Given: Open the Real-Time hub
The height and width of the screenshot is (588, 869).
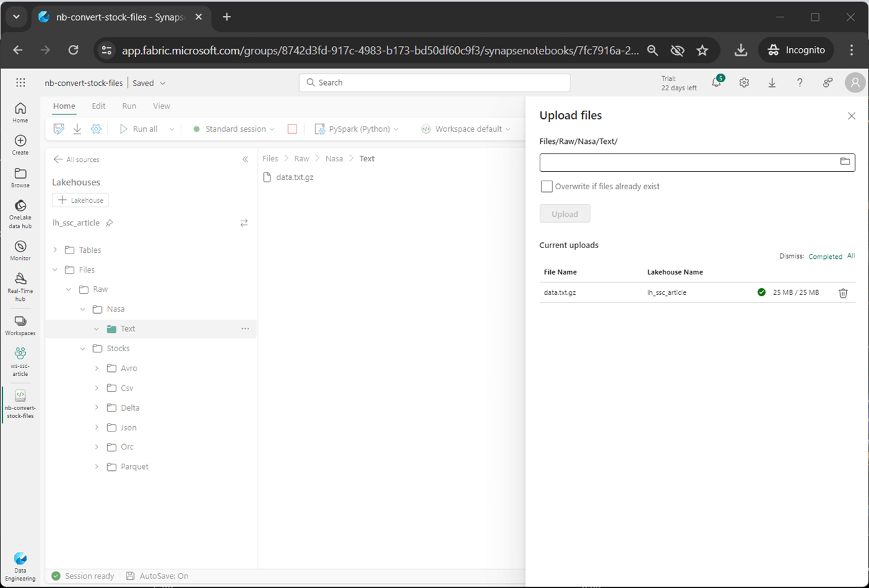Looking at the screenshot, I should pyautogui.click(x=20, y=286).
